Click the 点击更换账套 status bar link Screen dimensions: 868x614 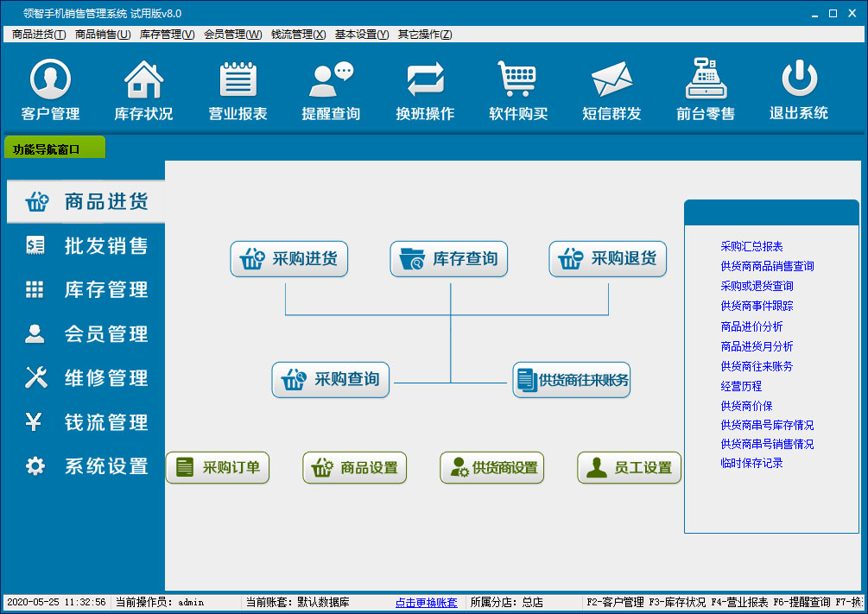point(427,602)
